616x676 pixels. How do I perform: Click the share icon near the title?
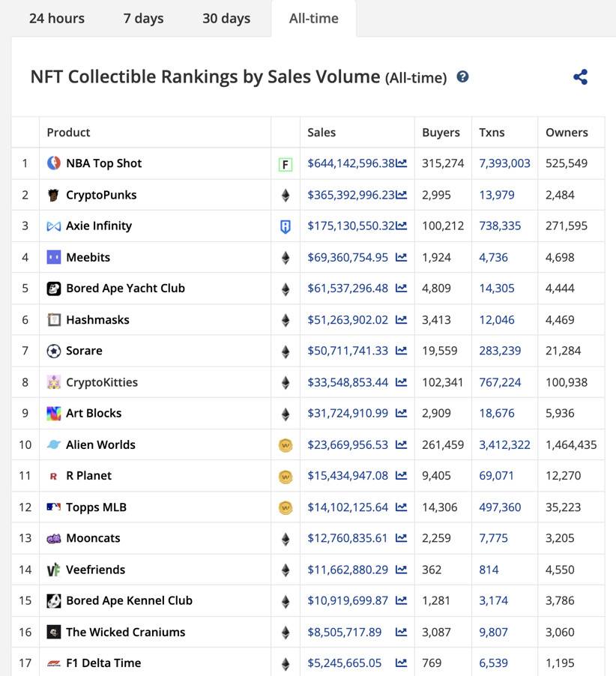pyautogui.click(x=580, y=77)
